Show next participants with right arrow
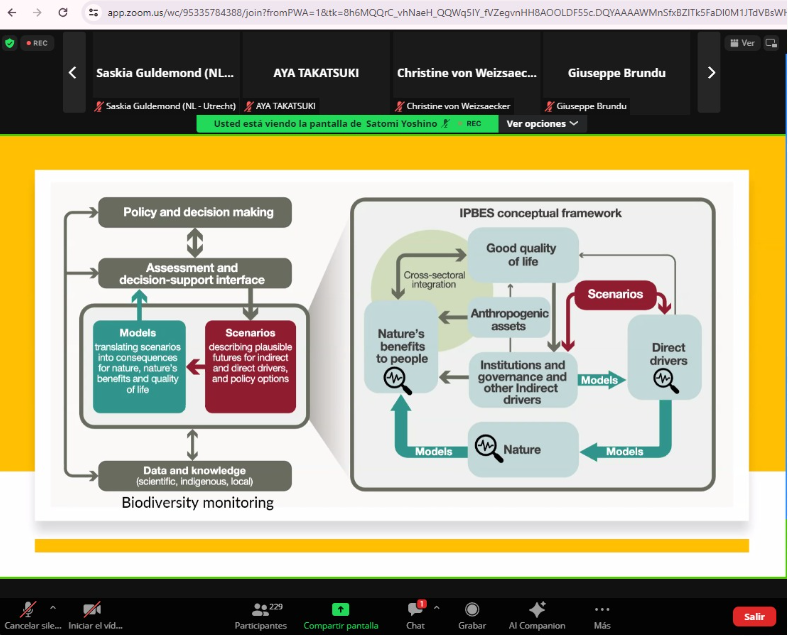The image size is (788, 636). coord(711,72)
